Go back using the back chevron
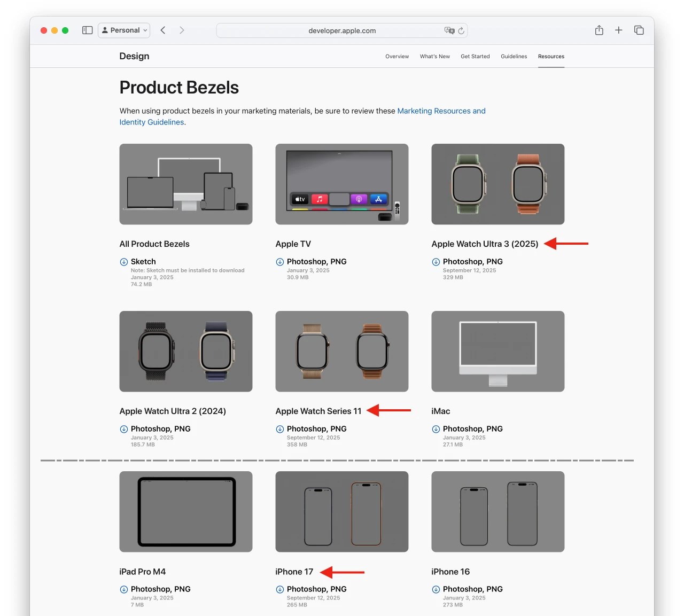The height and width of the screenshot is (616, 684). (x=163, y=30)
